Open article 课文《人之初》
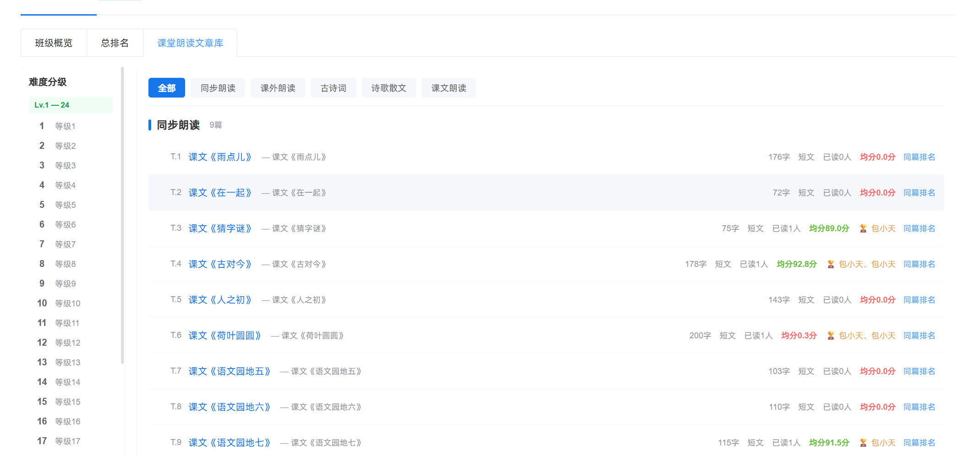 tap(220, 300)
